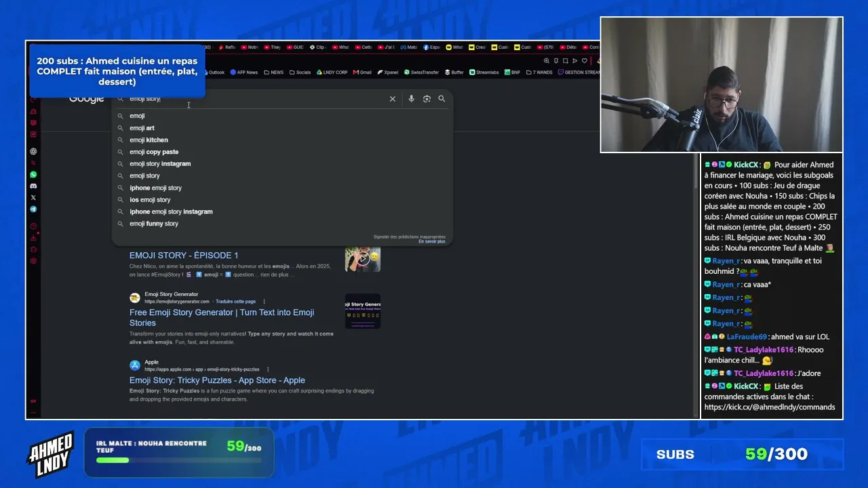The image size is (868, 488).
Task: Pick the "emoji copy paste" suggestion
Action: [x=281, y=152]
